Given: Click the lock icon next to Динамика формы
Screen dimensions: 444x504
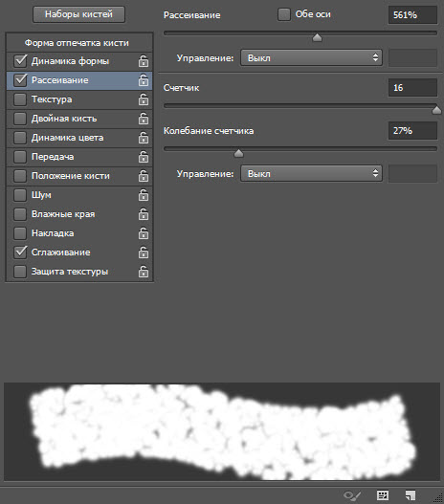Looking at the screenshot, I should click(144, 61).
